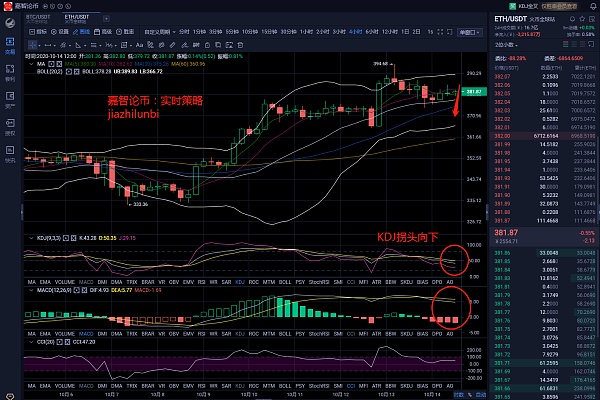Close the MA indicator overlay
Image resolution: width=600 pixels, height=400 pixels.
pyautogui.click(x=61, y=64)
